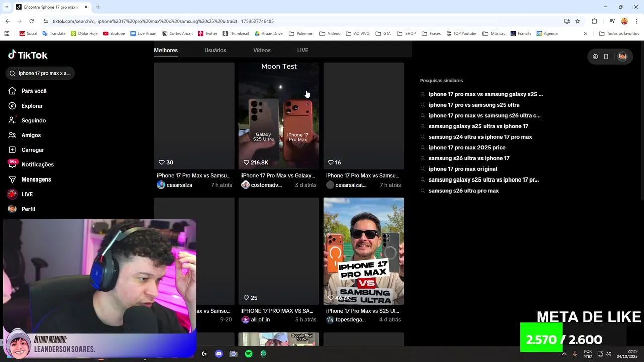Image resolution: width=644 pixels, height=362 pixels.
Task: Open Perfil from the sidebar
Action: tap(22, 209)
